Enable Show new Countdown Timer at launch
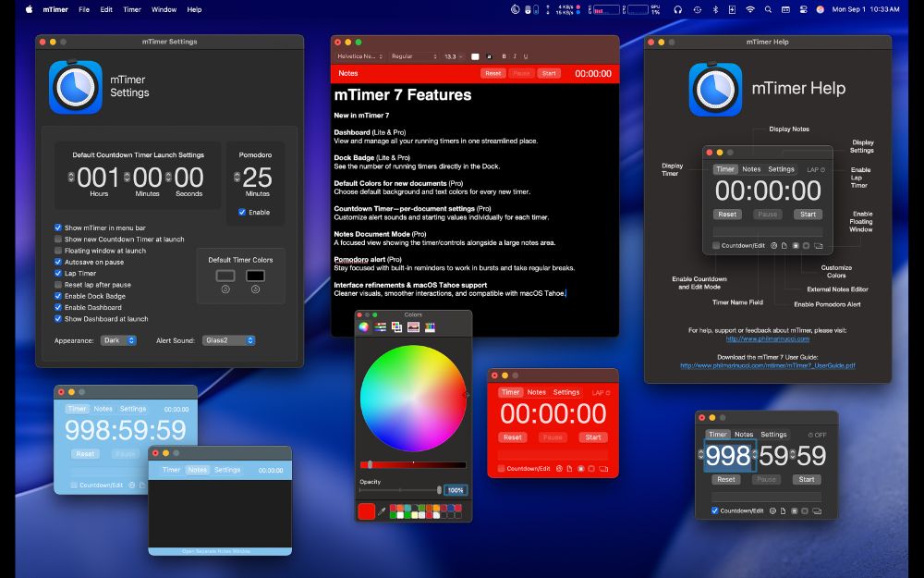 point(57,239)
